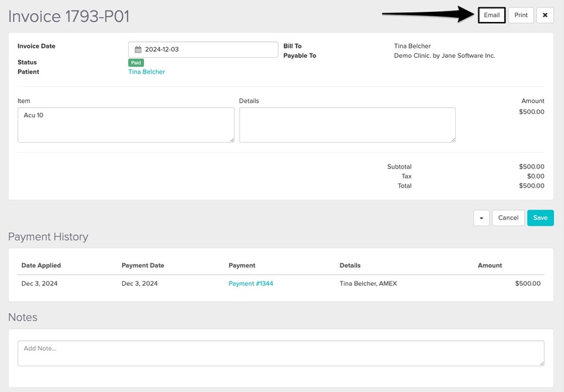Click the Date Applied cell Dec 3, 2024
This screenshot has height=392, width=564.
[x=40, y=283]
